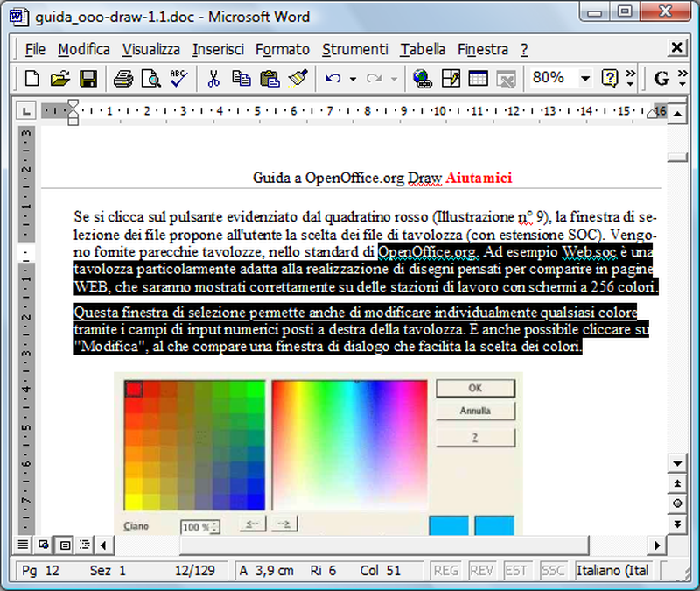
Task: Redo the action arrow icon
Action: [374, 79]
